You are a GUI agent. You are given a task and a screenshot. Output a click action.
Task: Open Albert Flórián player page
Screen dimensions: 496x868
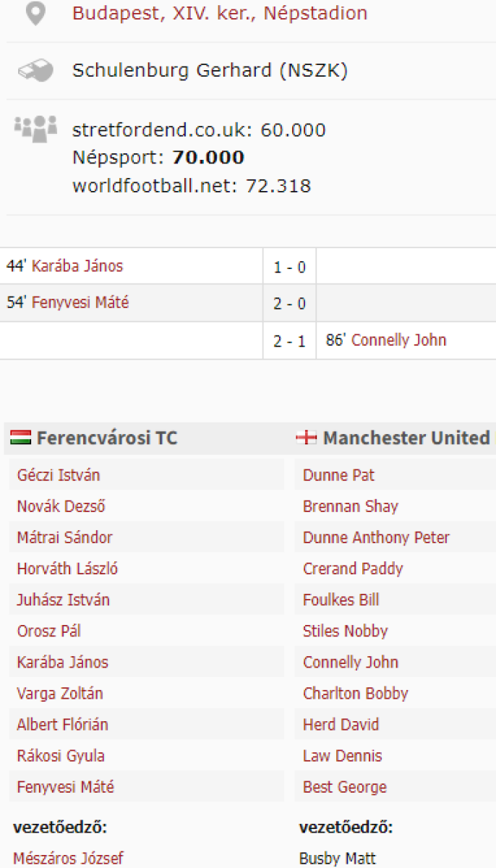(62, 724)
